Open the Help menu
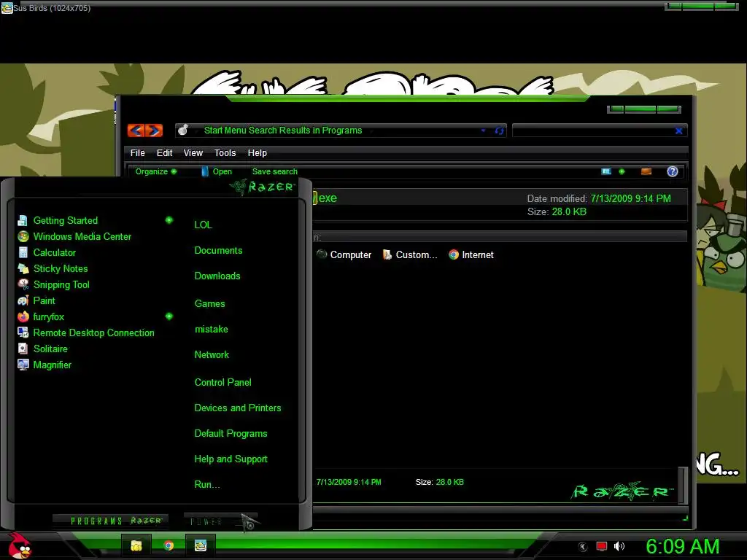747x560 pixels. pyautogui.click(x=258, y=153)
